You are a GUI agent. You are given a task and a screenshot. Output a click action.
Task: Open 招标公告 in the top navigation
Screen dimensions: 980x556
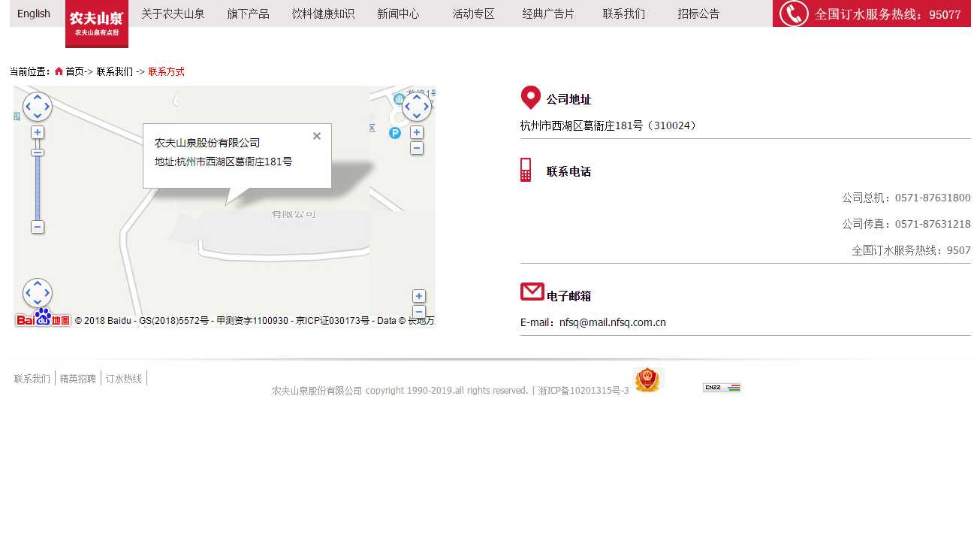coord(698,14)
